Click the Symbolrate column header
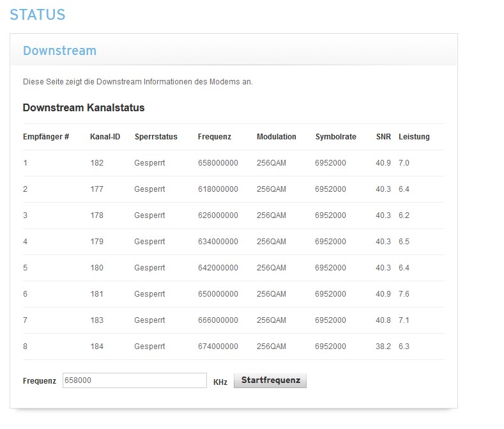Viewport: 504px width, 429px height. (x=336, y=137)
